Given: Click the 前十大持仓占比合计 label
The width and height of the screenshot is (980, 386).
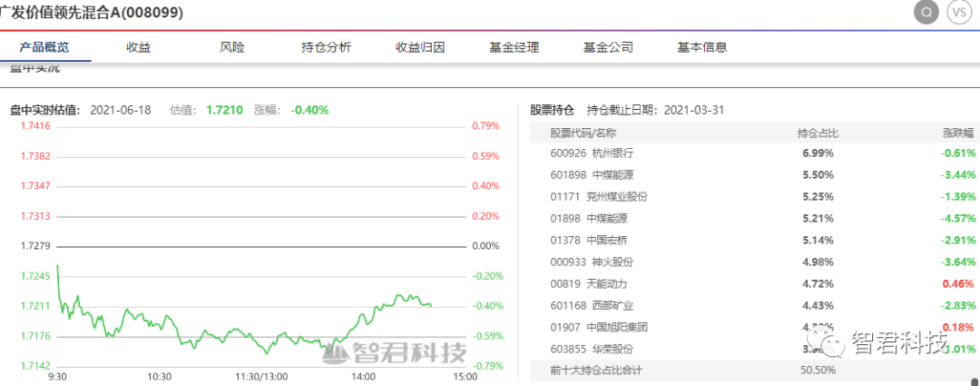Looking at the screenshot, I should (596, 371).
